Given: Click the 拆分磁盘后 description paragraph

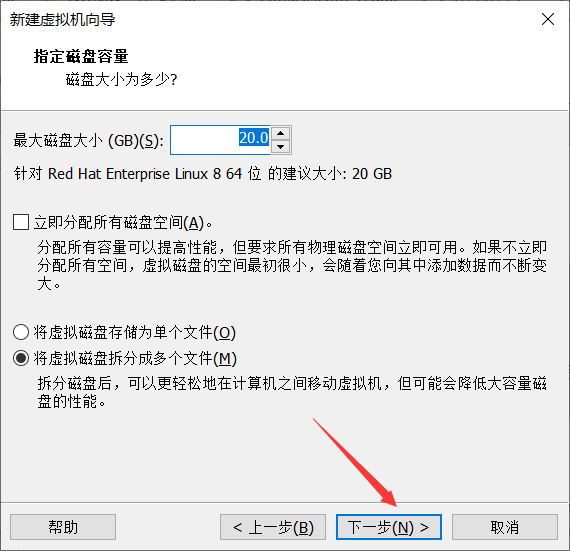Looking at the screenshot, I should pyautogui.click(x=292, y=393).
